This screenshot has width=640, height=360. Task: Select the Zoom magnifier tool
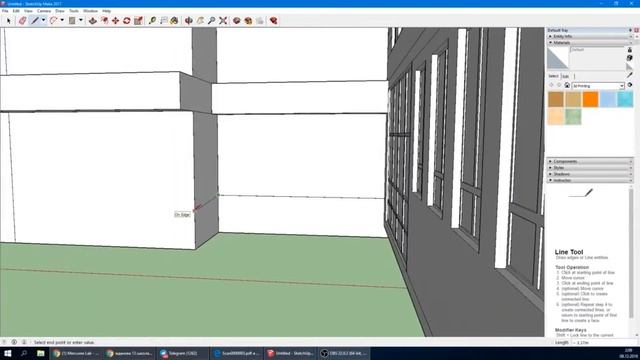click(211, 20)
